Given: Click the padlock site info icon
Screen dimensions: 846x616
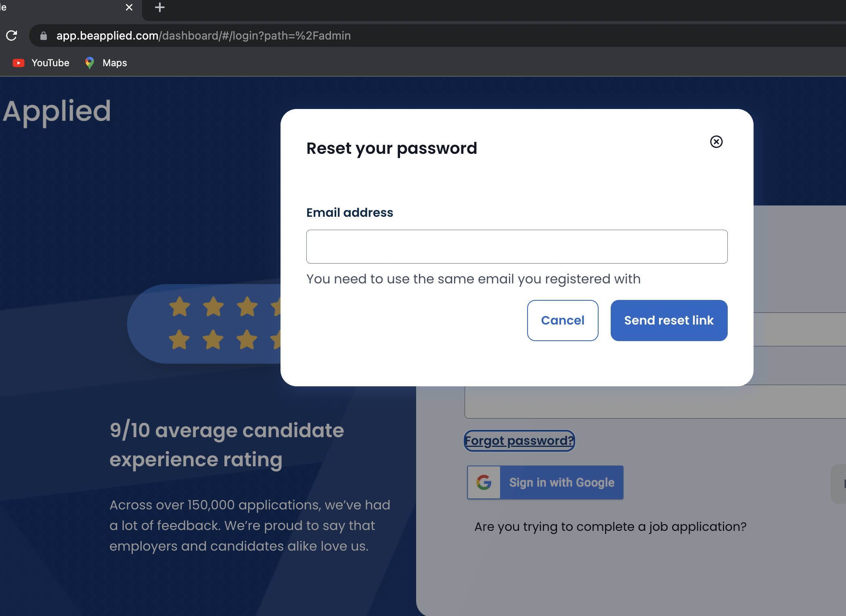Looking at the screenshot, I should click(44, 36).
